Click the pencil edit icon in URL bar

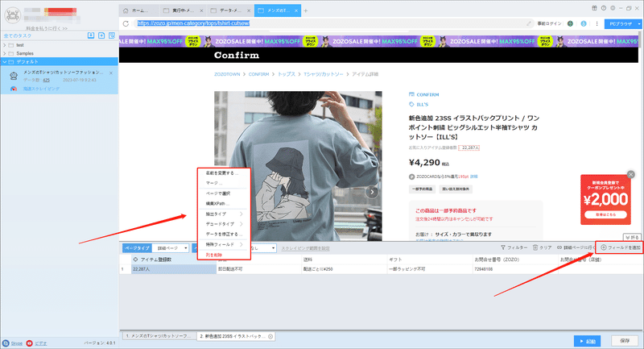pyautogui.click(x=529, y=24)
